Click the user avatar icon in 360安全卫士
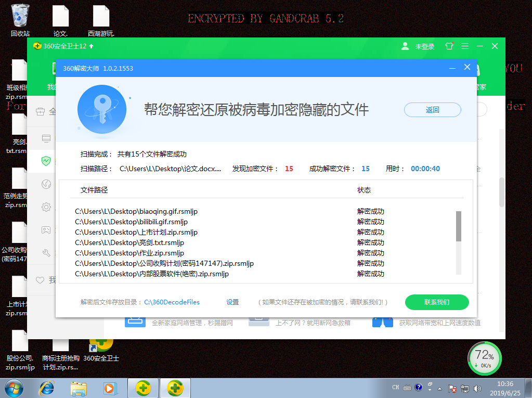532x398 pixels. [405, 46]
